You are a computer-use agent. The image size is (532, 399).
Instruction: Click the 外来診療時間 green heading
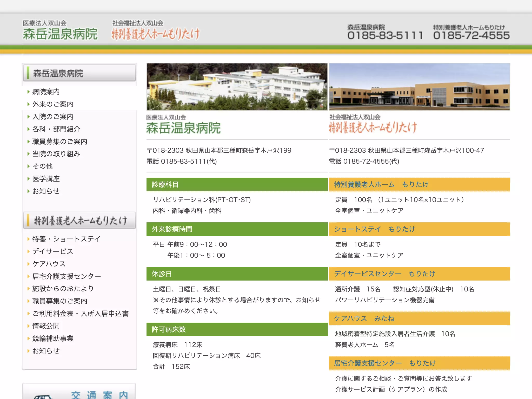click(x=237, y=229)
